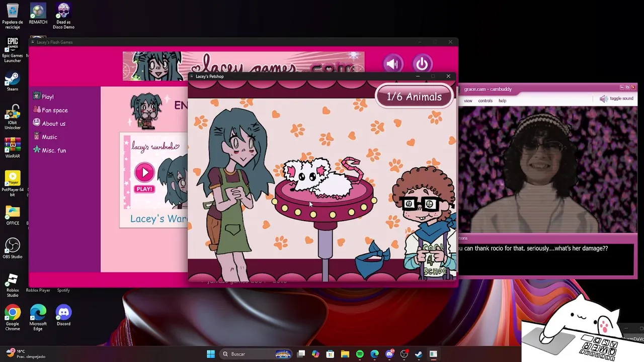This screenshot has height=362, width=644.
Task: Open Epic Games Launcher shortcut
Action: 13,50
